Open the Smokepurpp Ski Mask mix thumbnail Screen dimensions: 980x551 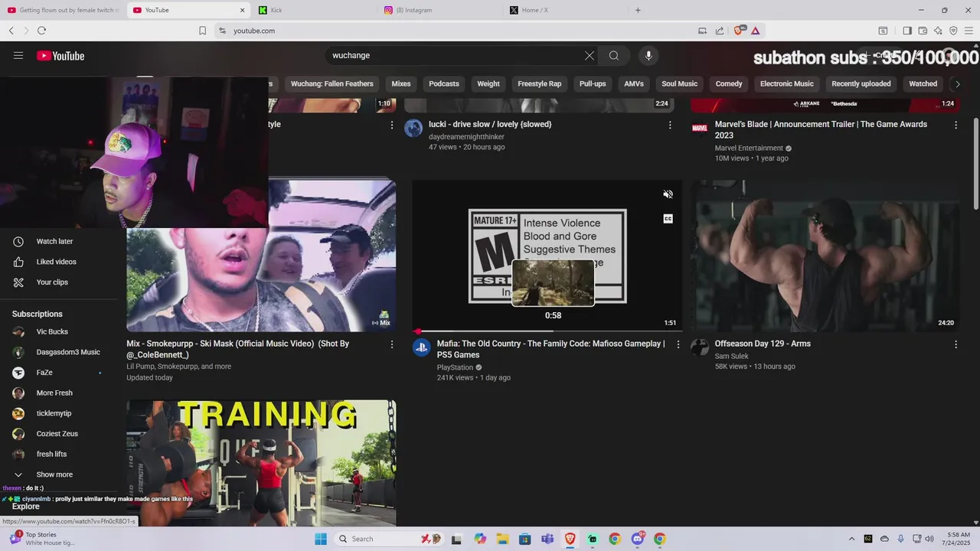pos(261,256)
